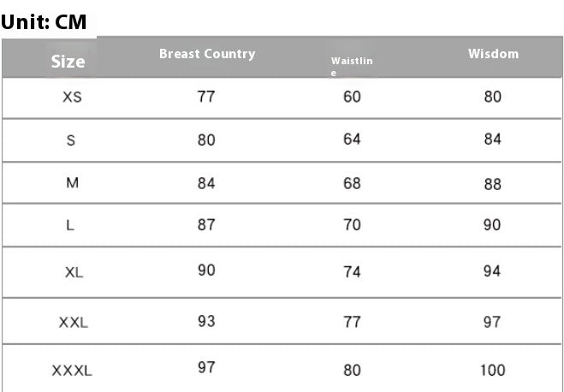Screen dimensions: 564x392
Task: Select the S size row label
Action: [x=71, y=140]
